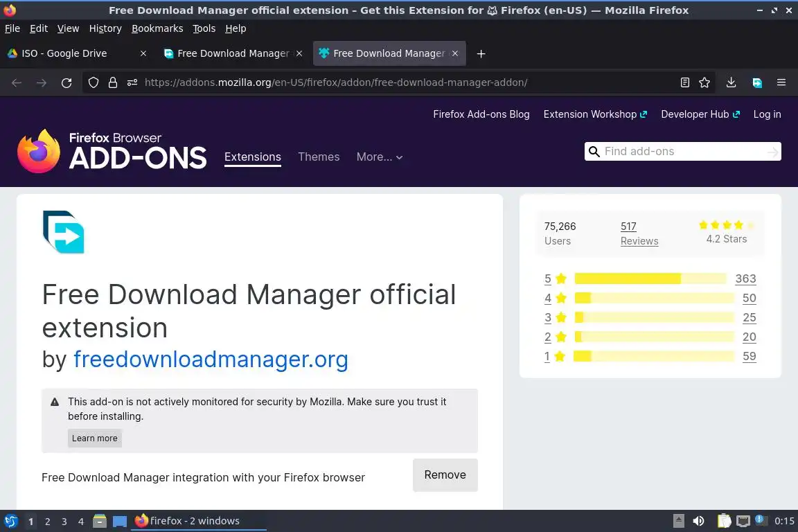Toggle reader view icon
Screen dimensions: 798x532
click(685, 82)
